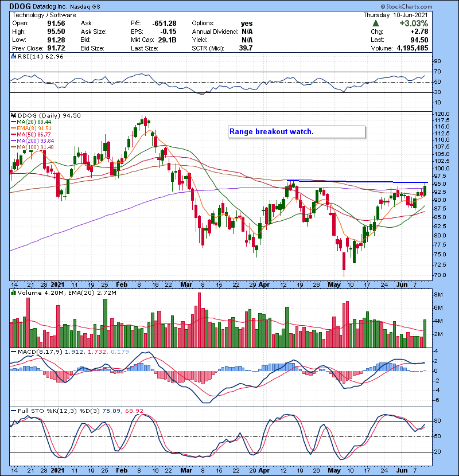Screen dimensions: 459x476
Task: Click the 'DDOG (Daily) 94.50' chart label
Action: tap(49, 115)
